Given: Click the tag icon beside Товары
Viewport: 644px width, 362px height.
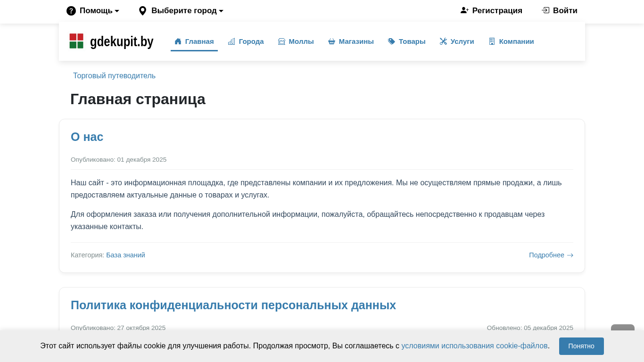Looking at the screenshot, I should tap(391, 41).
